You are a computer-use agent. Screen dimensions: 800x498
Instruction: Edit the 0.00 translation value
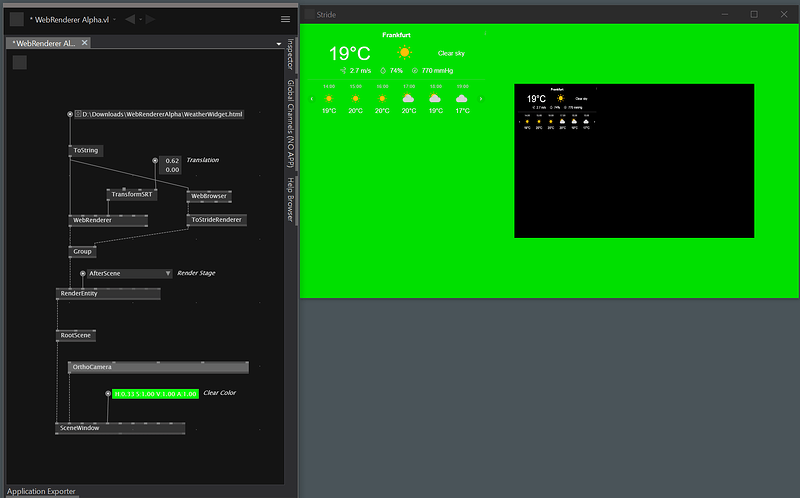coord(171,170)
